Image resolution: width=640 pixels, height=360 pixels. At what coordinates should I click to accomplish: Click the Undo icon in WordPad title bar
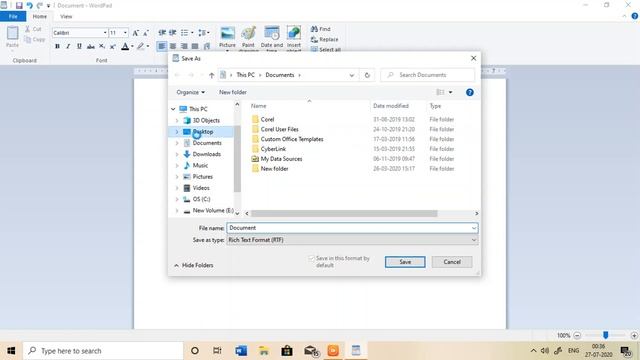coord(29,5)
